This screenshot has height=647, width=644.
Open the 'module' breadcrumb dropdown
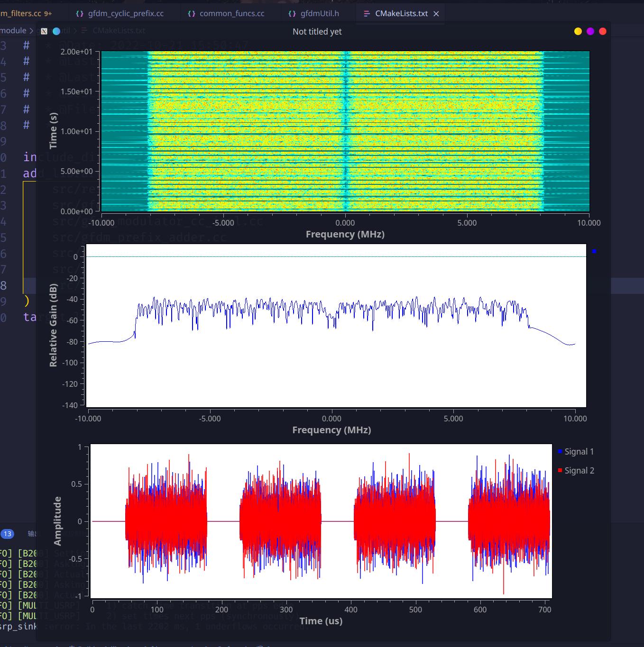[x=13, y=31]
